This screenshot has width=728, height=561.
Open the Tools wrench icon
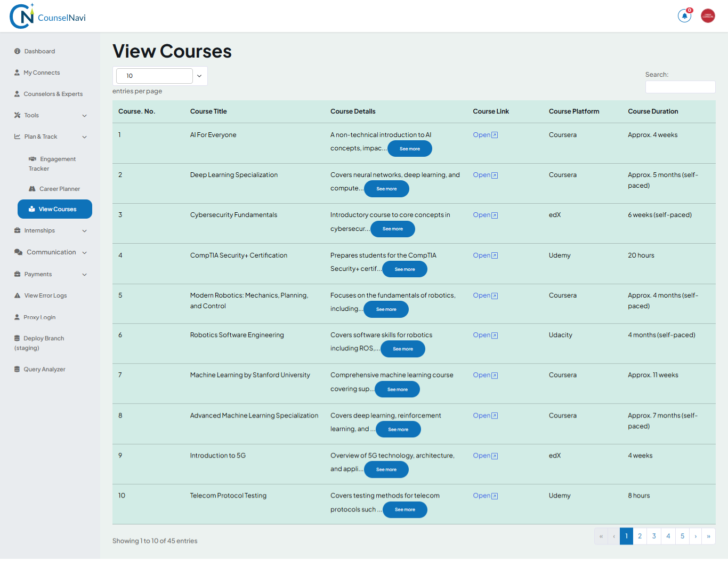pyautogui.click(x=17, y=115)
